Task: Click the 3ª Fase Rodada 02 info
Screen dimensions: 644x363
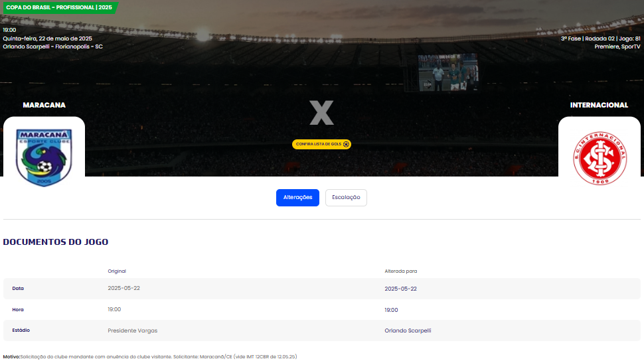Action: (x=600, y=38)
